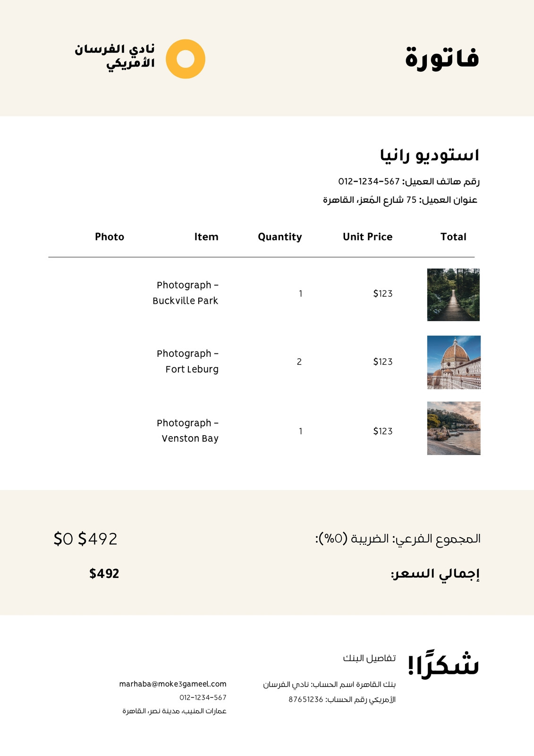This screenshot has width=534, height=756.
Task: Click the شكرًا thank-you heading
Action: click(443, 664)
